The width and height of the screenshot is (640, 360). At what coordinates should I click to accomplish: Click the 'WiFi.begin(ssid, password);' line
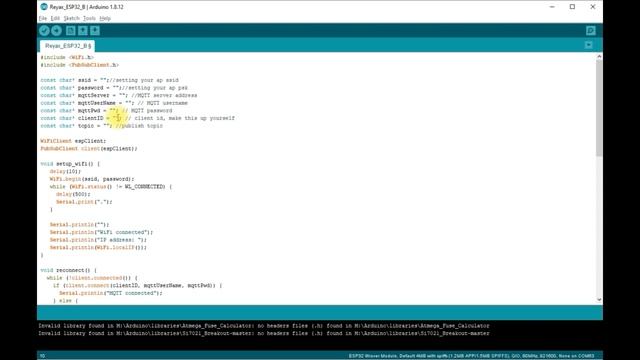coord(92,179)
